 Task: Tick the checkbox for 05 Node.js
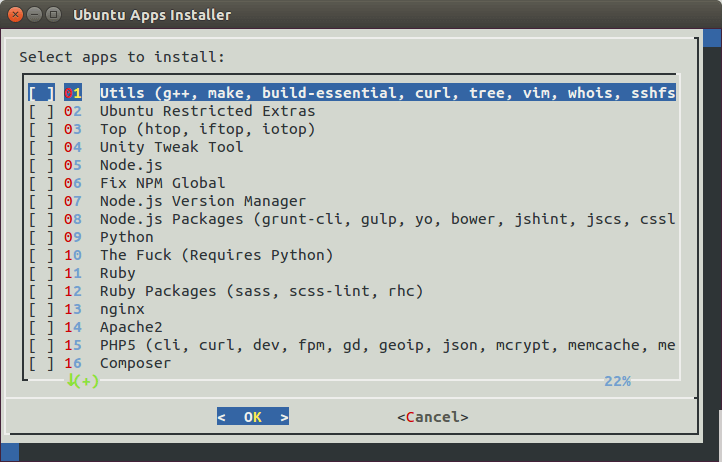pos(41,165)
